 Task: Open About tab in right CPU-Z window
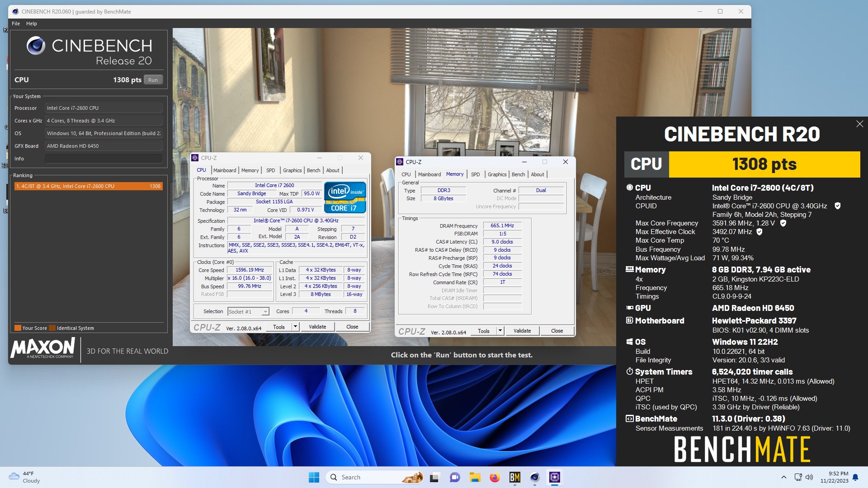tap(538, 174)
